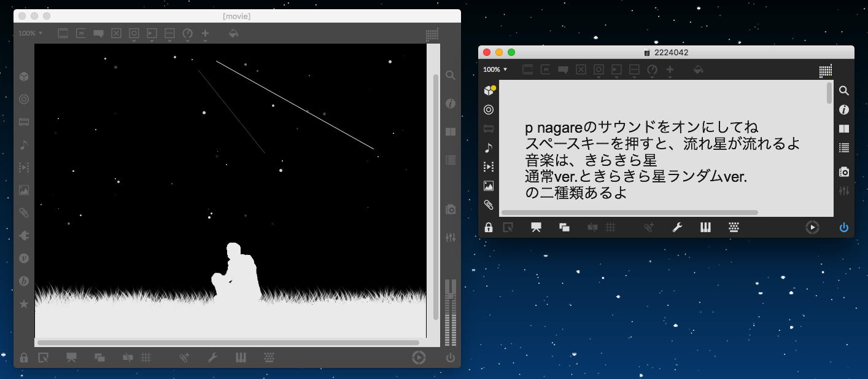Turn audio power on in movie window
868x379 pixels.
(450, 358)
